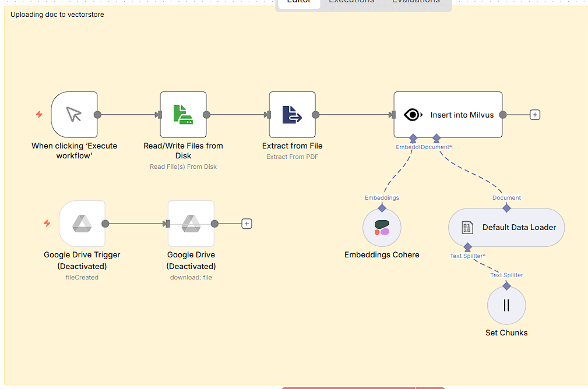Select the Set Chunks text splitter node
This screenshot has width=588, height=389.
click(506, 305)
